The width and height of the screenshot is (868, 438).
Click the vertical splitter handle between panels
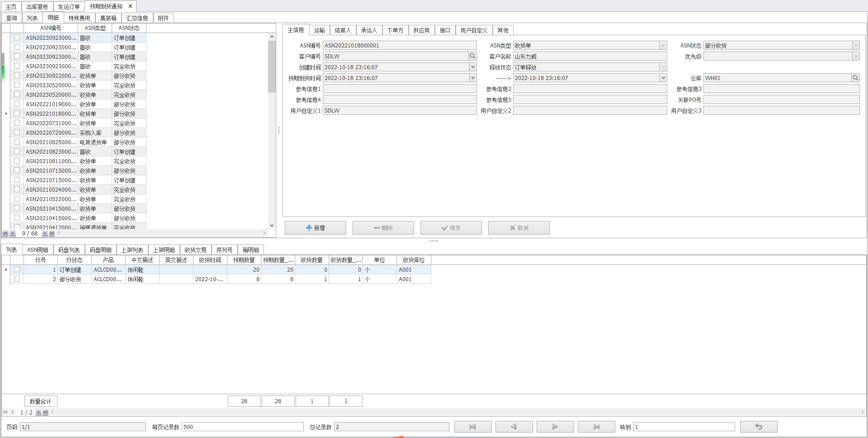279,130
